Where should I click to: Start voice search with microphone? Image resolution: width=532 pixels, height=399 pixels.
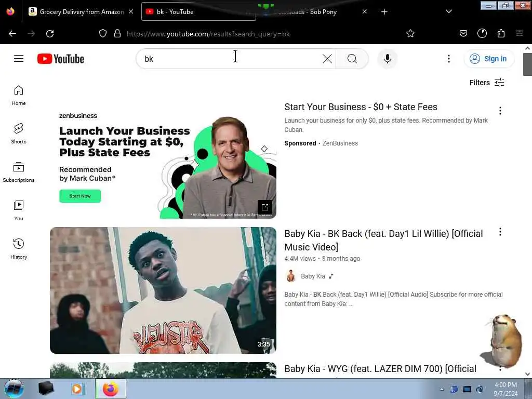click(387, 59)
